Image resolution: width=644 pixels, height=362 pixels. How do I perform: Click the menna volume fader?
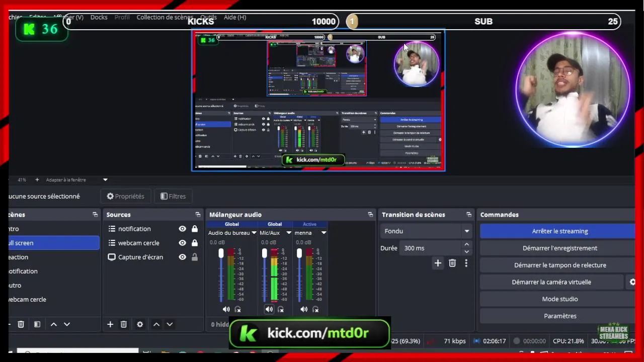pyautogui.click(x=299, y=254)
